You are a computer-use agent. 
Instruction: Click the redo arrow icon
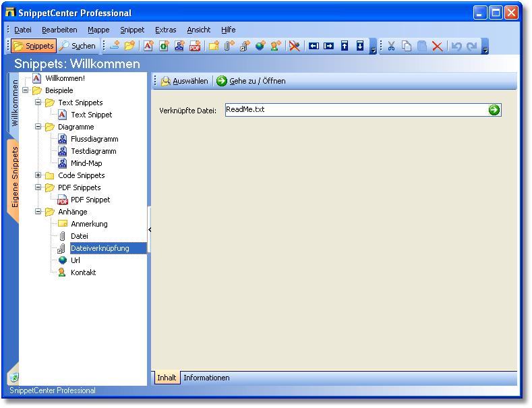pos(472,46)
